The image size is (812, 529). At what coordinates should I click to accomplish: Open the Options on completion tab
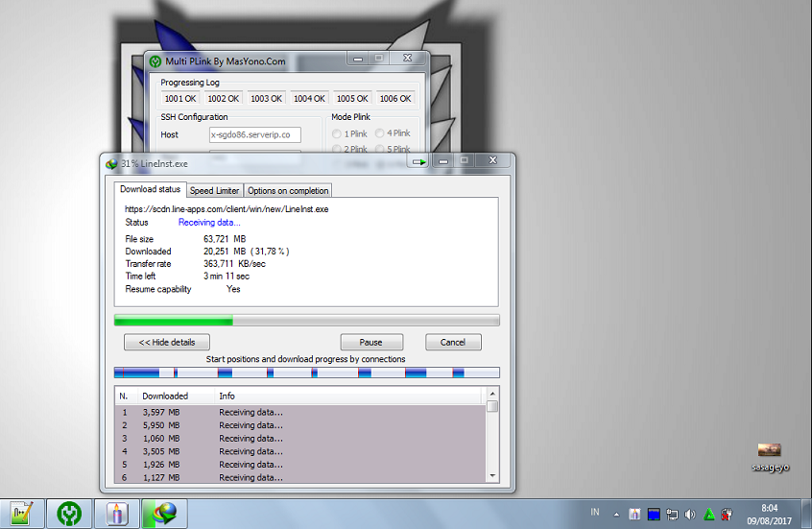288,191
